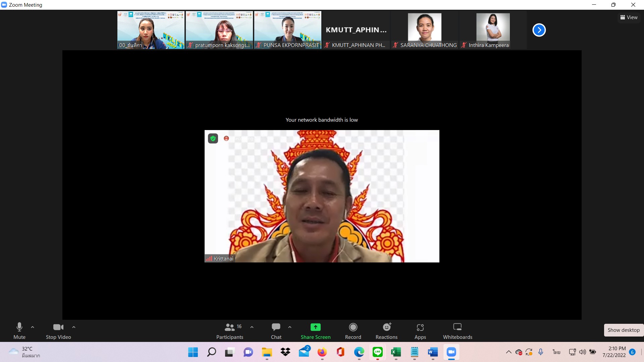Click the green encryption shield icon
Viewport: 644px width, 362px height.
tap(213, 138)
